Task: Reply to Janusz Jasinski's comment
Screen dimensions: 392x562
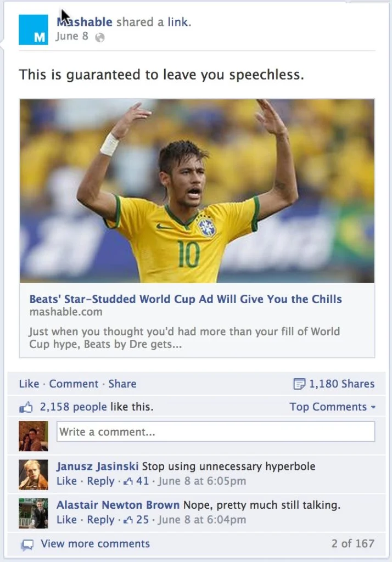Action: point(100,481)
